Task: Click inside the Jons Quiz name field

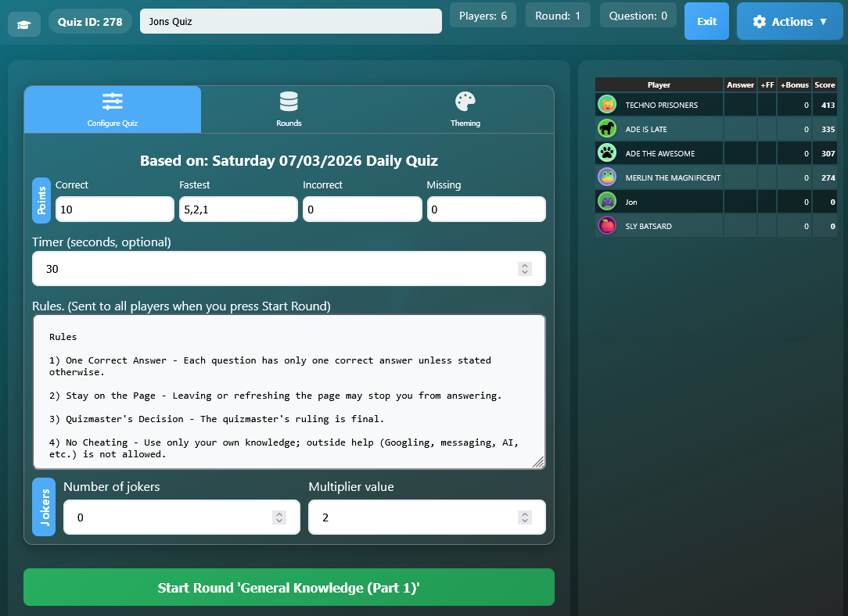Action: point(290,21)
